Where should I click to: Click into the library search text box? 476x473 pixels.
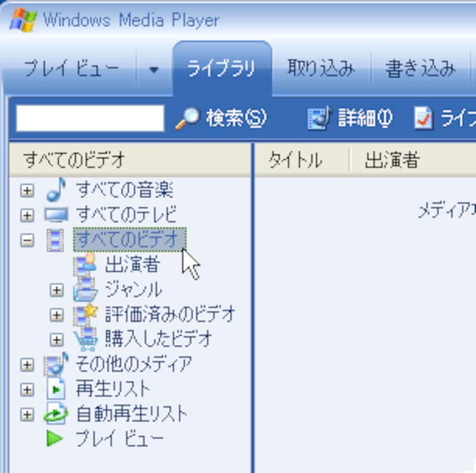[90, 118]
